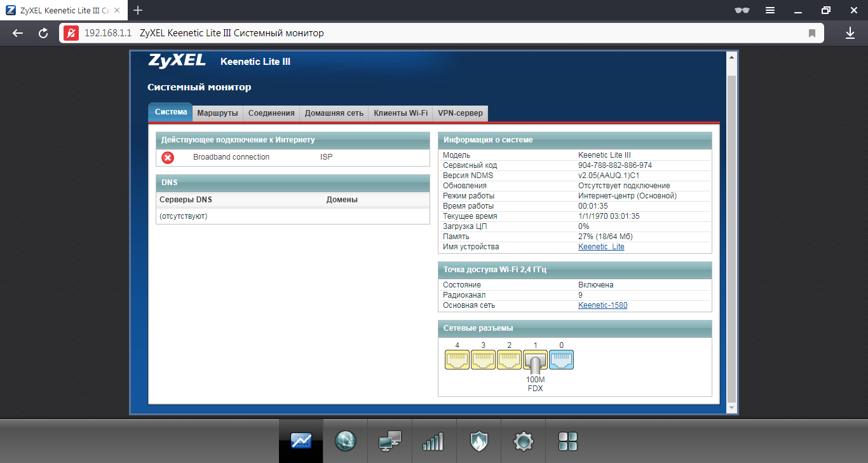Open the Home network computers icon
Viewport: 868px width, 463px height.
click(x=390, y=441)
